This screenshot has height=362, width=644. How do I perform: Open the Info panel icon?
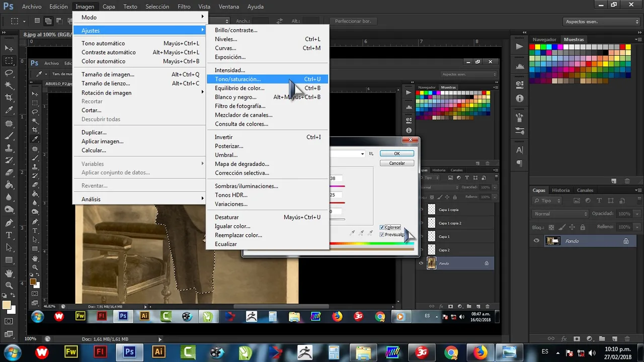(520, 98)
